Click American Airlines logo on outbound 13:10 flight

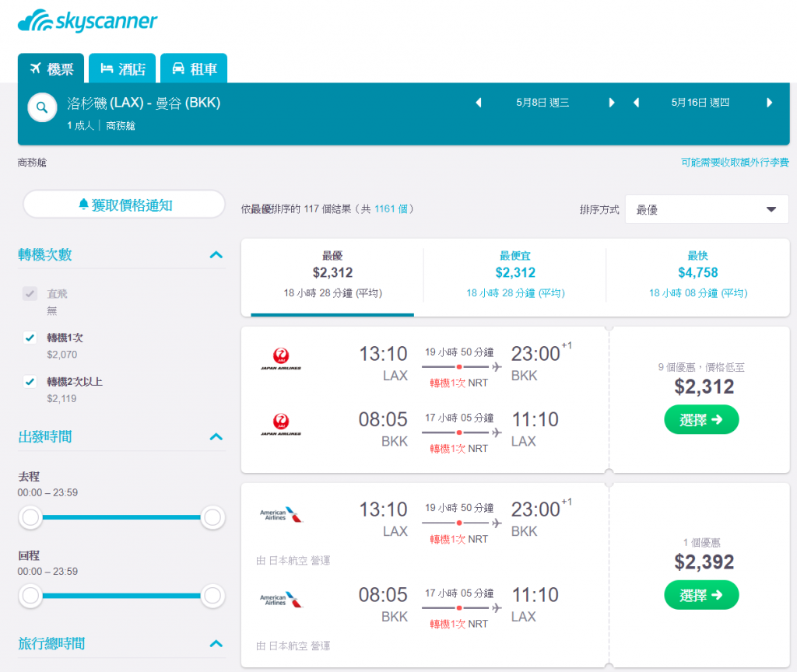[281, 514]
